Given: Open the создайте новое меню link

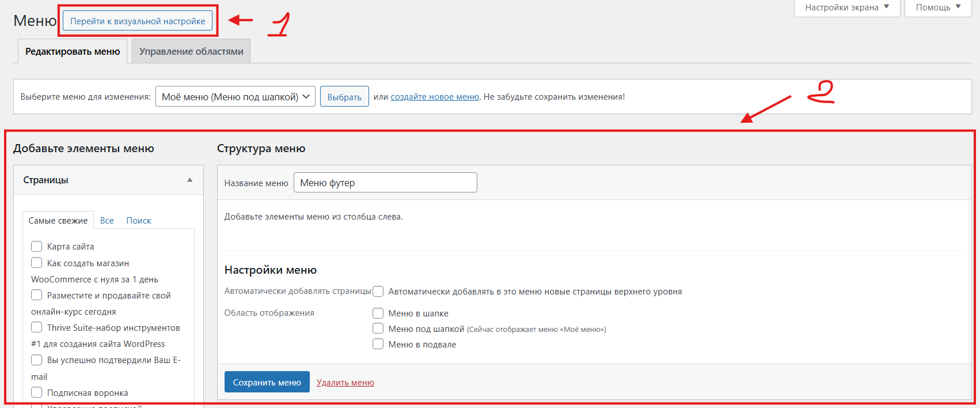Looking at the screenshot, I should pyautogui.click(x=435, y=97).
